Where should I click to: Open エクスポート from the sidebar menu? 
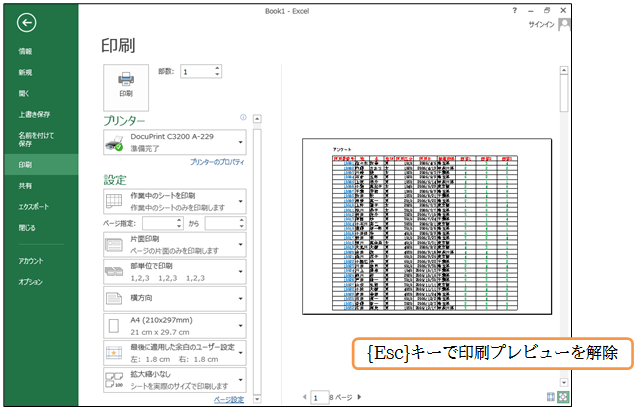[x=31, y=206]
